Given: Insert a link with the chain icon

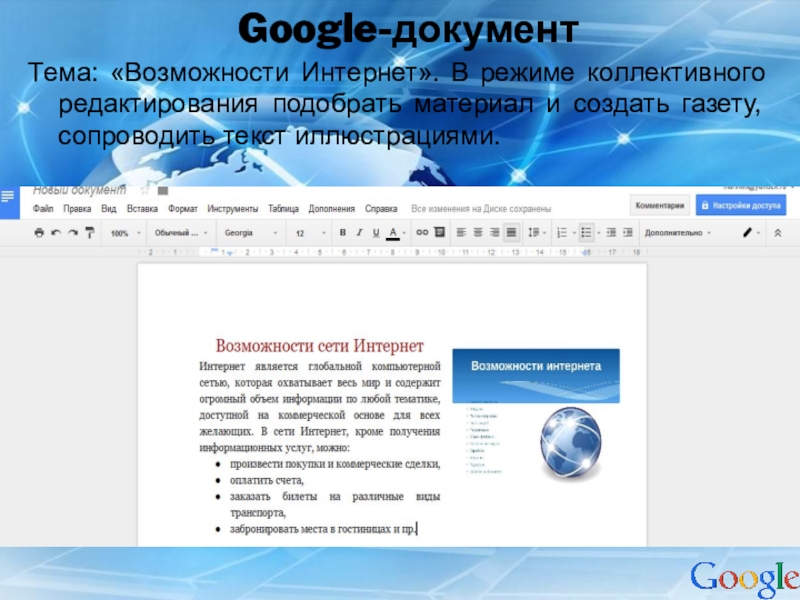Looking at the screenshot, I should pos(422,232).
